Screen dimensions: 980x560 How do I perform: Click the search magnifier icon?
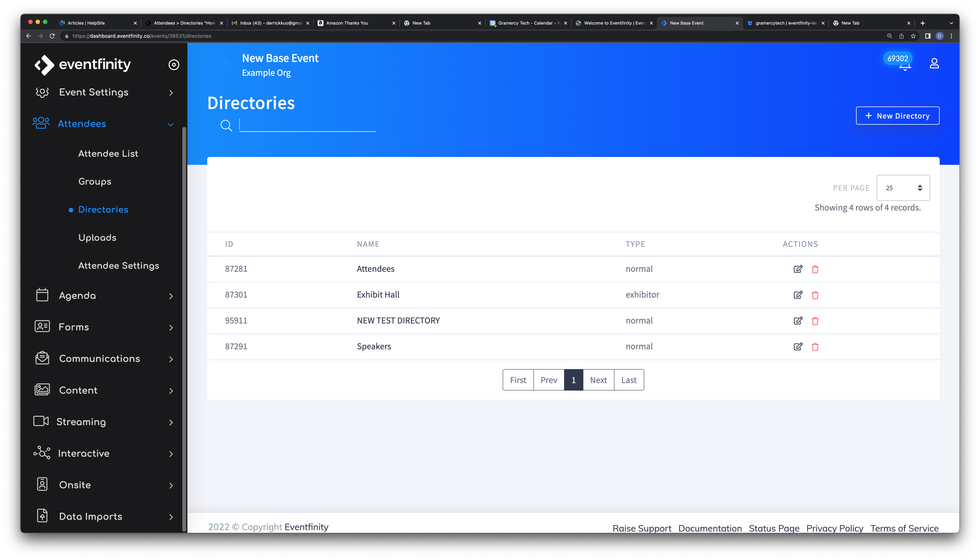pyautogui.click(x=226, y=125)
